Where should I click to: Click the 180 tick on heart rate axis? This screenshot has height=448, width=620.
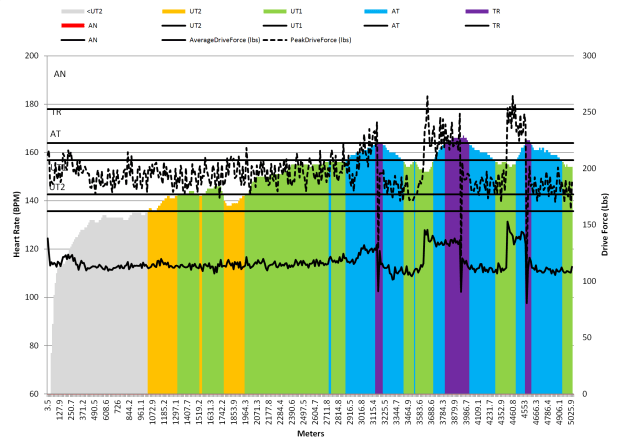coord(35,104)
